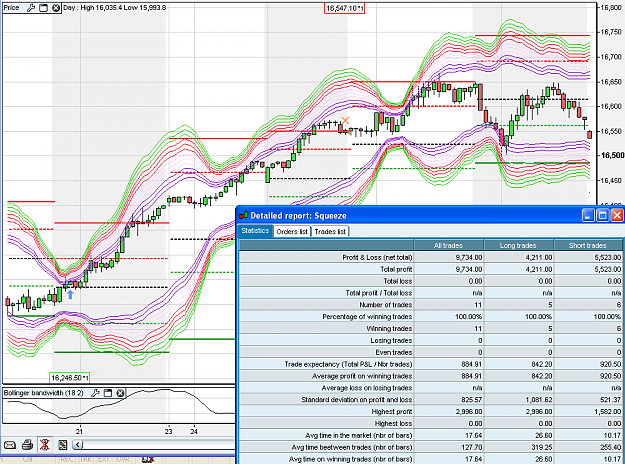625x464 pixels.
Task: Print the chart using printer icon
Action: point(27,445)
